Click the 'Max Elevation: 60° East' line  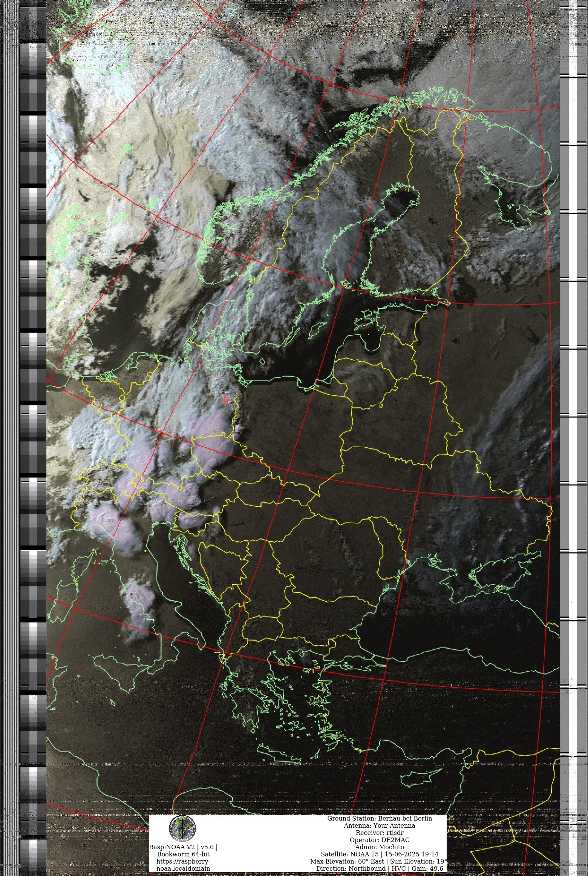click(x=379, y=861)
